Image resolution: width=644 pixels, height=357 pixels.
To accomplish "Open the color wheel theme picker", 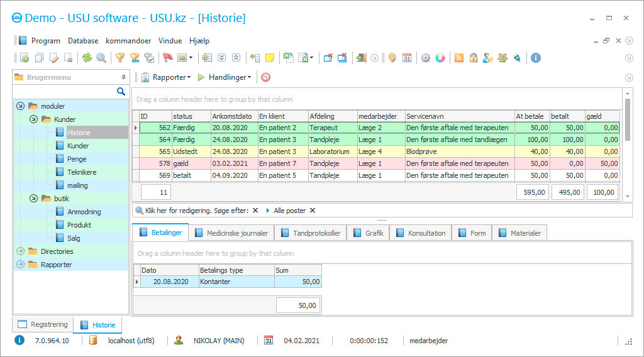I will coord(440,58).
